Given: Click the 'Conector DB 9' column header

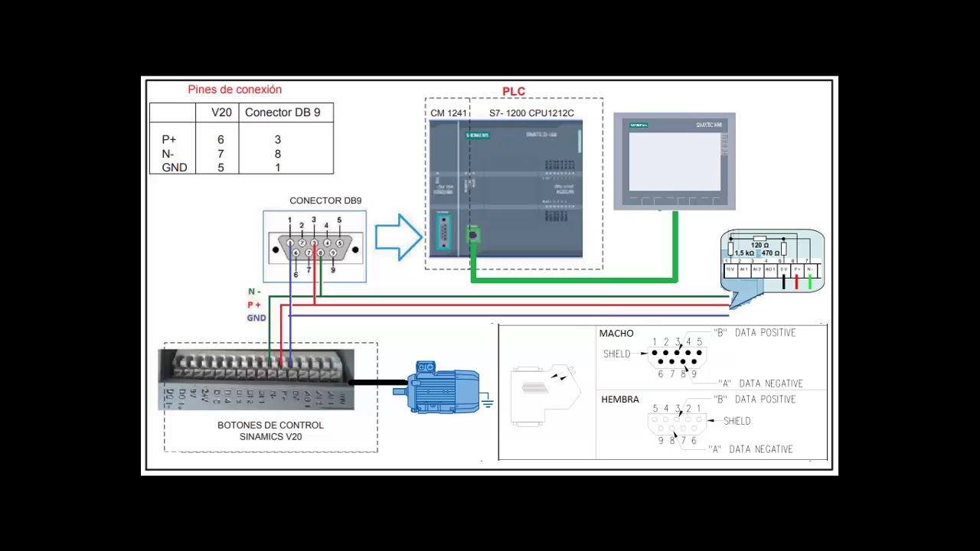Looking at the screenshot, I should 283,112.
